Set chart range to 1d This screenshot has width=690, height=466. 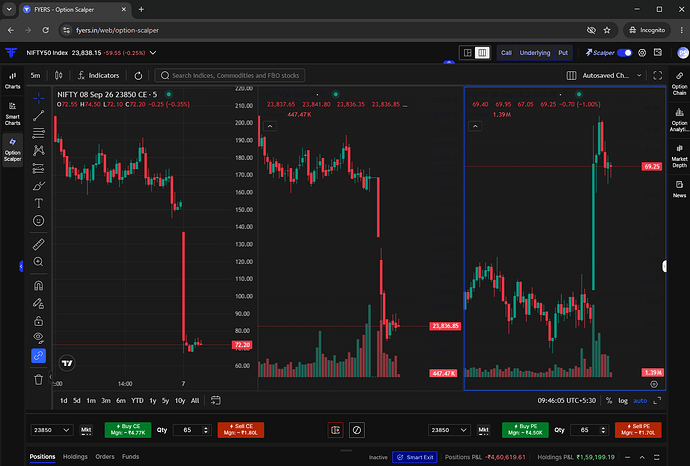click(64, 400)
